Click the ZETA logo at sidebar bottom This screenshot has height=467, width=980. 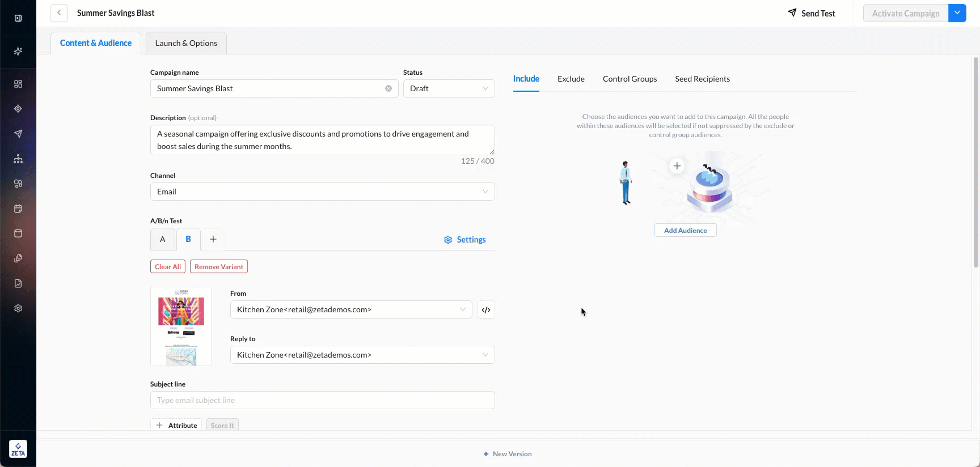18,449
